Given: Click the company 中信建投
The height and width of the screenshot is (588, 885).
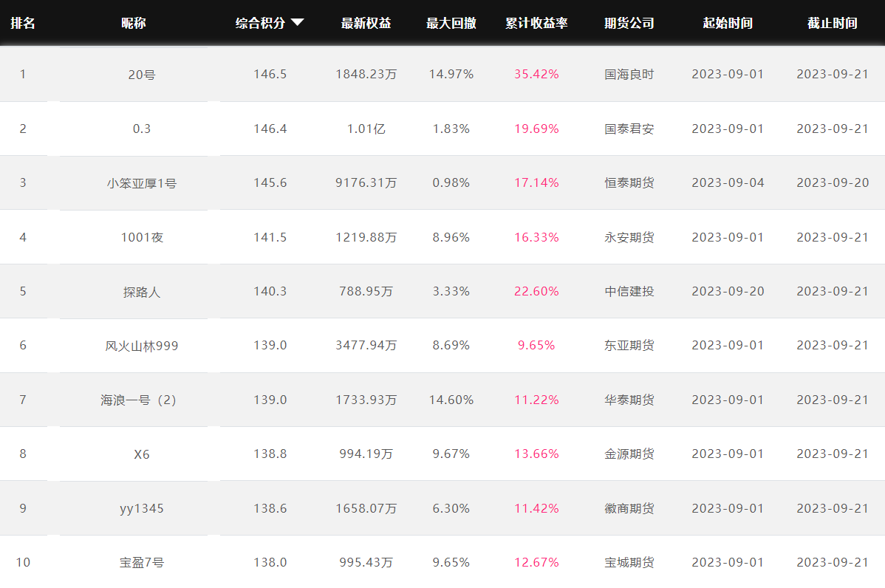Looking at the screenshot, I should point(629,291).
